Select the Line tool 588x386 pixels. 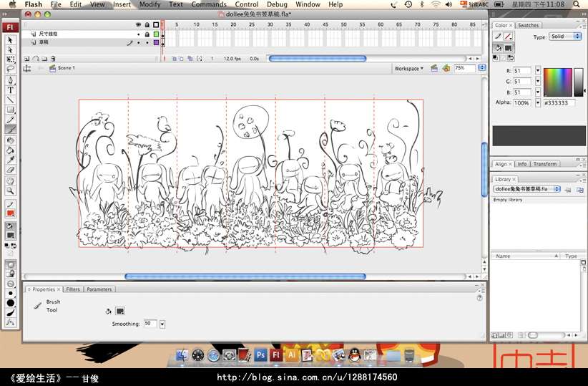pyautogui.click(x=11, y=100)
